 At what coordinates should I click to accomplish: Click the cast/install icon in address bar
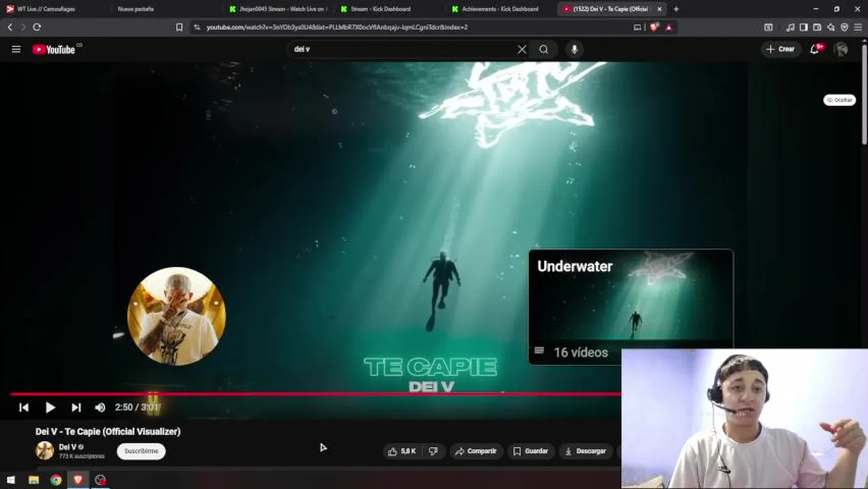tap(637, 27)
